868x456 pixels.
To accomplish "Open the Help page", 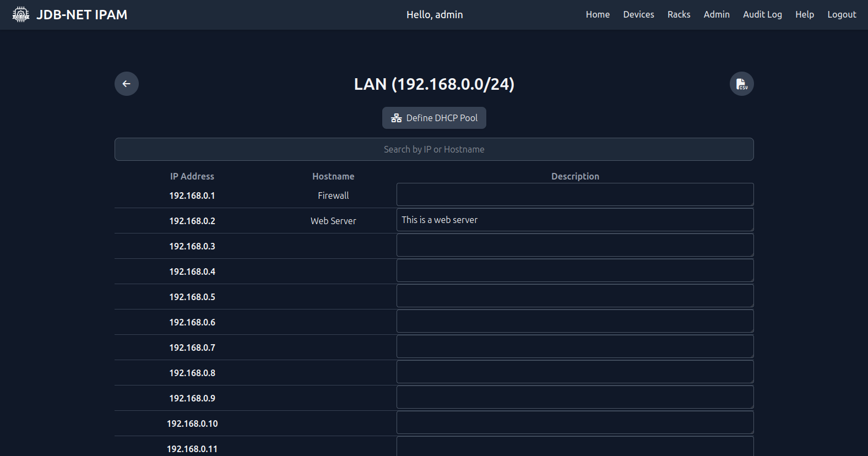I will pos(805,14).
